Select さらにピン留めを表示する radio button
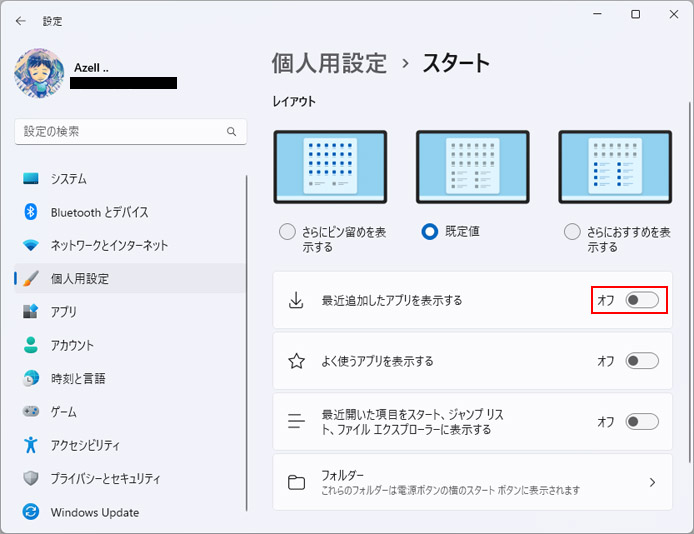694x534 pixels. point(287,232)
